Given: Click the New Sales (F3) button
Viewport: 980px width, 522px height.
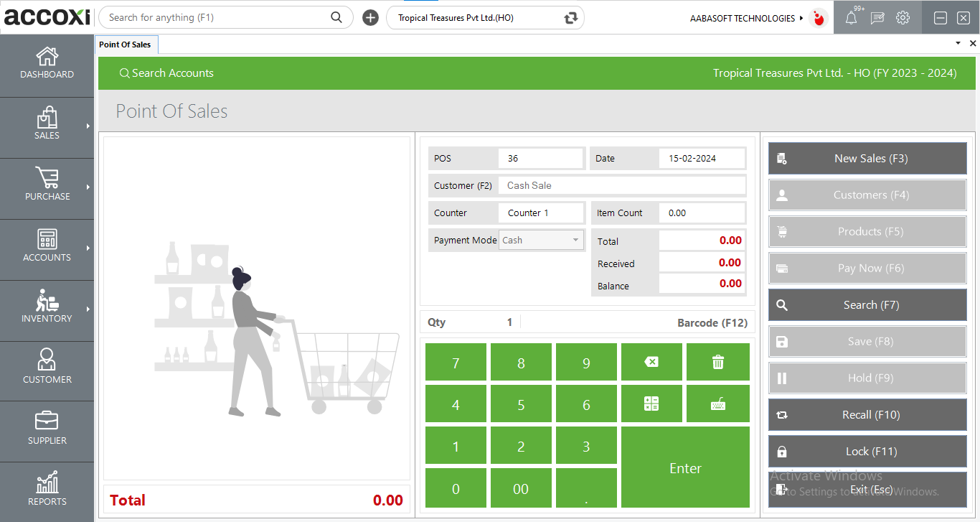Looking at the screenshot, I should click(867, 158).
